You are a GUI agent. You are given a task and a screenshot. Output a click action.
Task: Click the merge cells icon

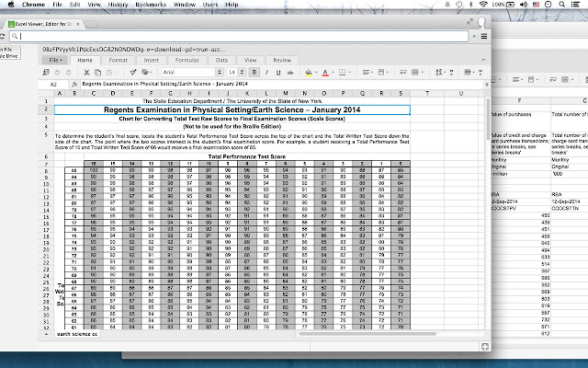(414, 72)
